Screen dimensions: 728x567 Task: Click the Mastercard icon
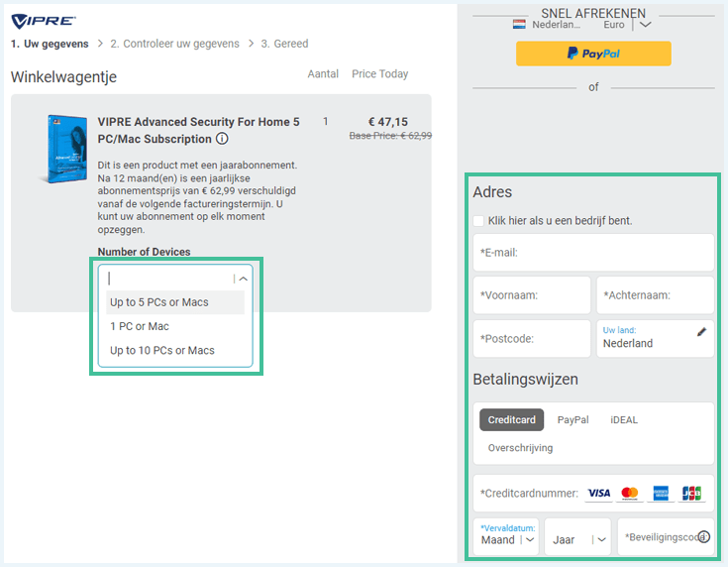[x=630, y=493]
